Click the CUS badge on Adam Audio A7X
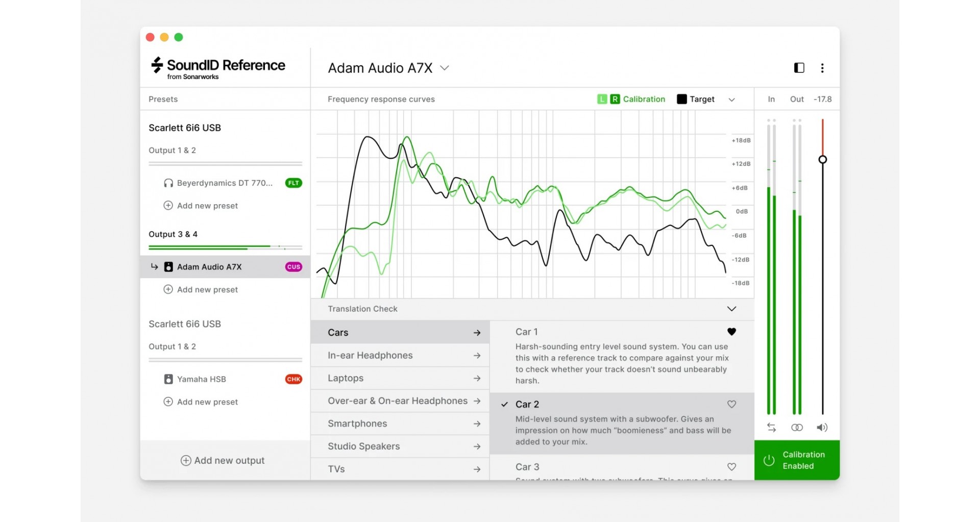980x522 pixels. (293, 267)
